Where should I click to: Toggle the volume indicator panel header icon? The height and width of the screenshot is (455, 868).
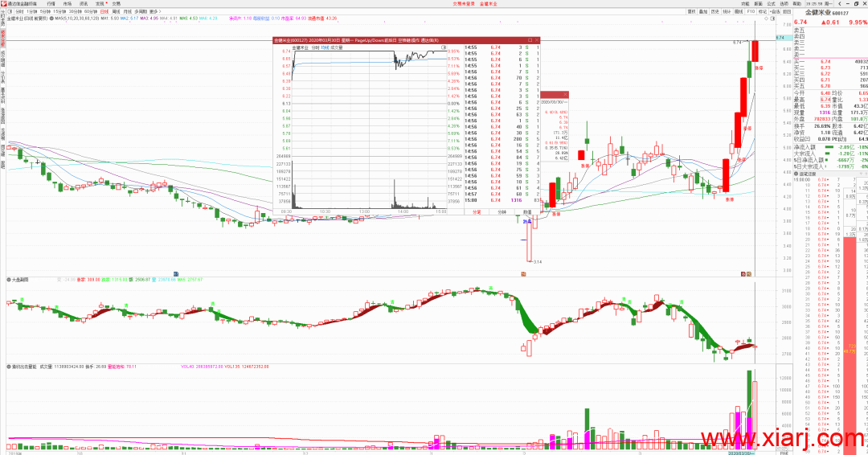pos(9,367)
